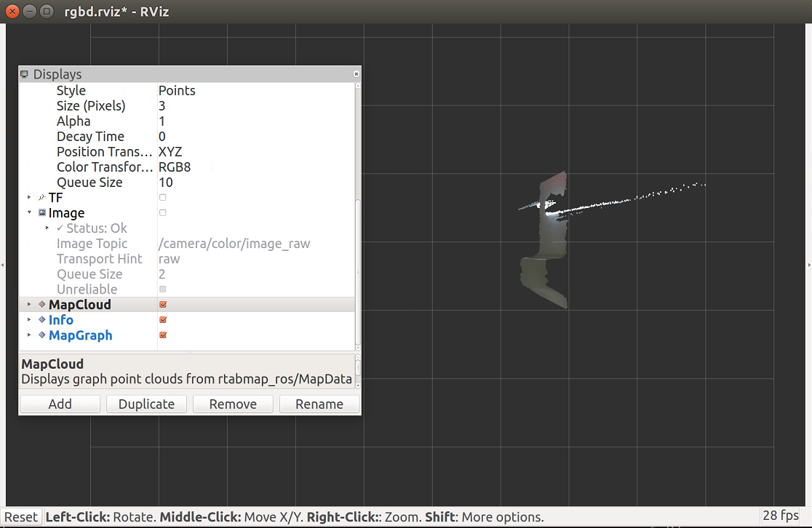Click the Info diamond icon
This screenshot has width=812, height=528.
[x=42, y=320]
